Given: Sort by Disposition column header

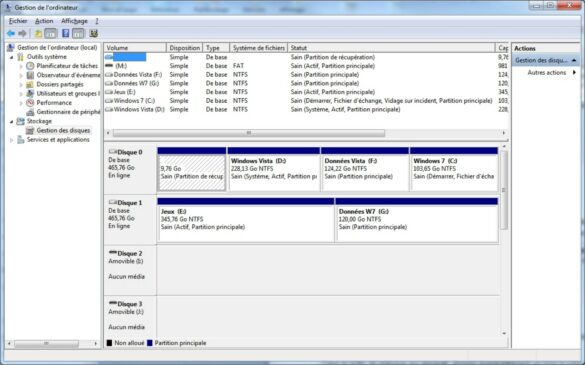Looking at the screenshot, I should [184, 48].
